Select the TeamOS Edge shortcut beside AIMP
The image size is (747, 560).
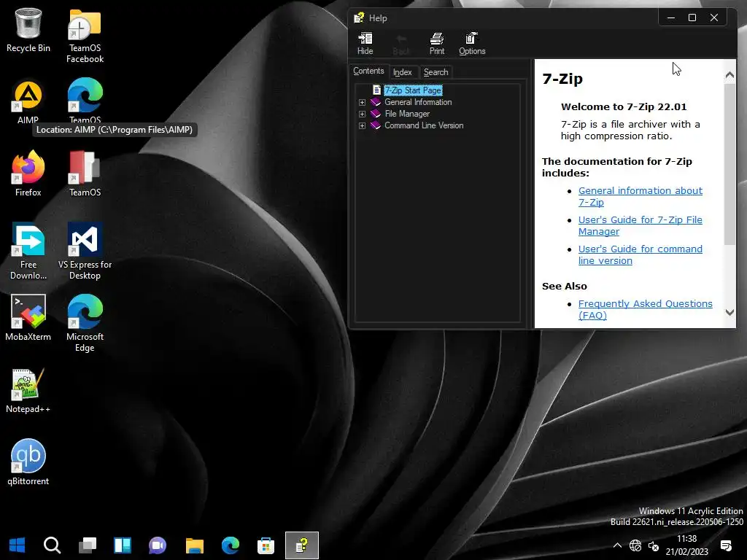85,101
